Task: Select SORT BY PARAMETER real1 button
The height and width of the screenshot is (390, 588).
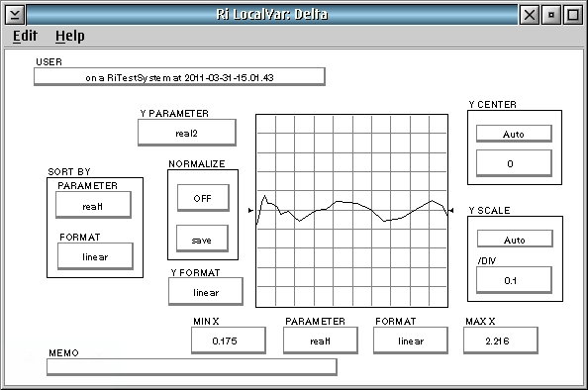Action: coord(93,205)
